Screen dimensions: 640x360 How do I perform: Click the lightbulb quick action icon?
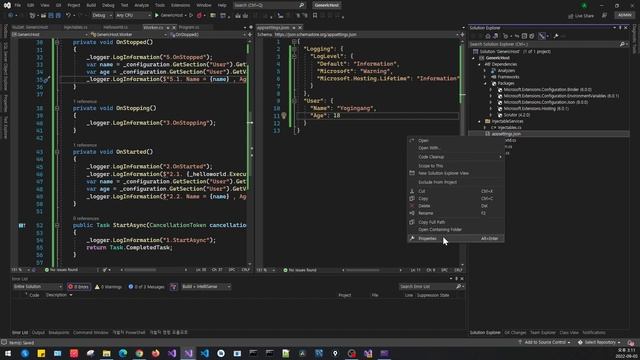point(284,116)
